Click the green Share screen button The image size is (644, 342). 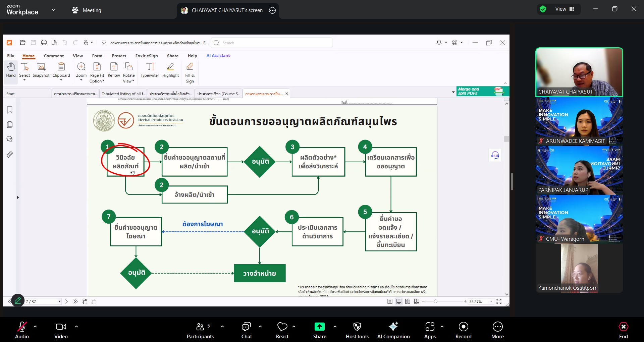pyautogui.click(x=319, y=330)
